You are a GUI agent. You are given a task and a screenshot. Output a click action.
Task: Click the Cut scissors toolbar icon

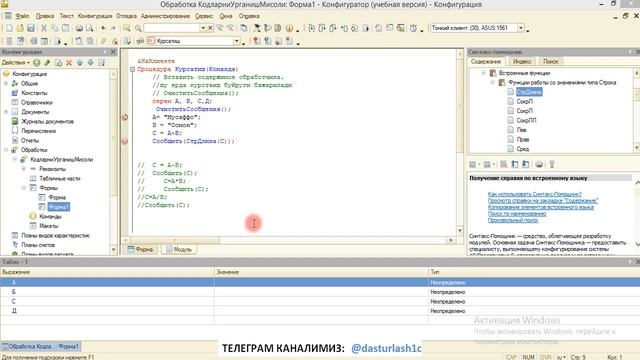coord(44,28)
